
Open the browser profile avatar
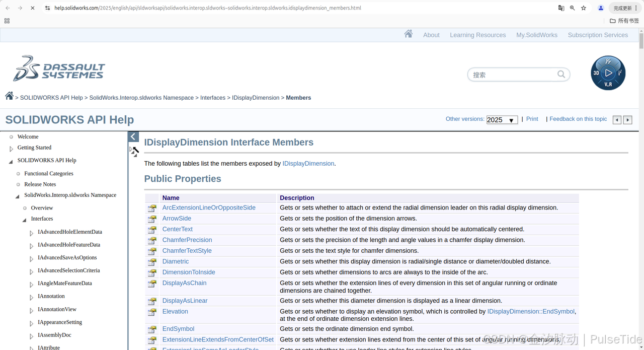coord(601,8)
